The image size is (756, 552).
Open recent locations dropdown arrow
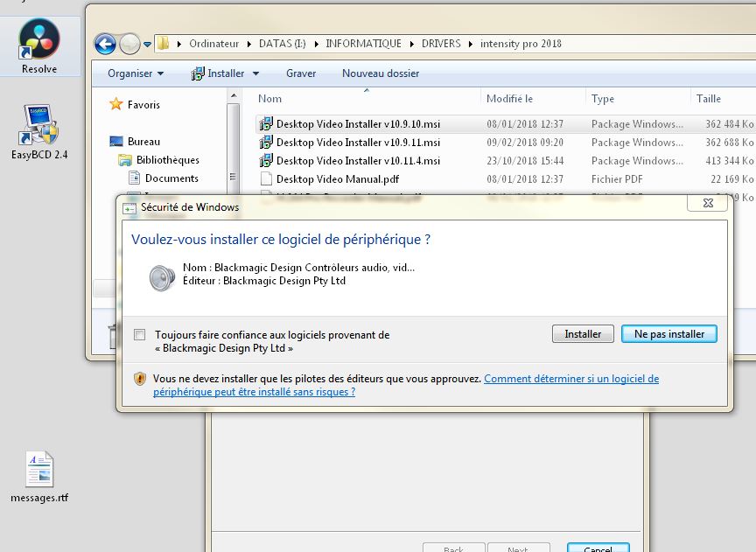click(x=148, y=45)
